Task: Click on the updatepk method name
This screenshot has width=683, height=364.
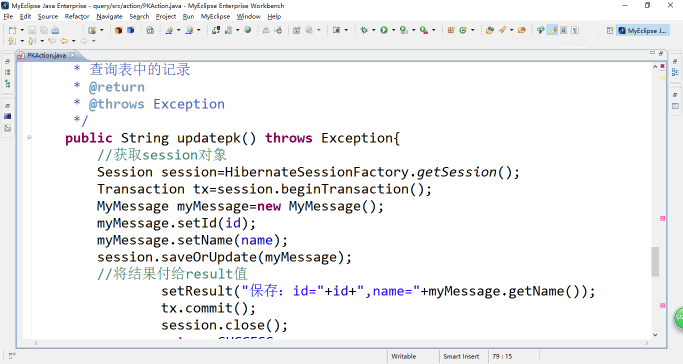Action: pyautogui.click(x=209, y=138)
